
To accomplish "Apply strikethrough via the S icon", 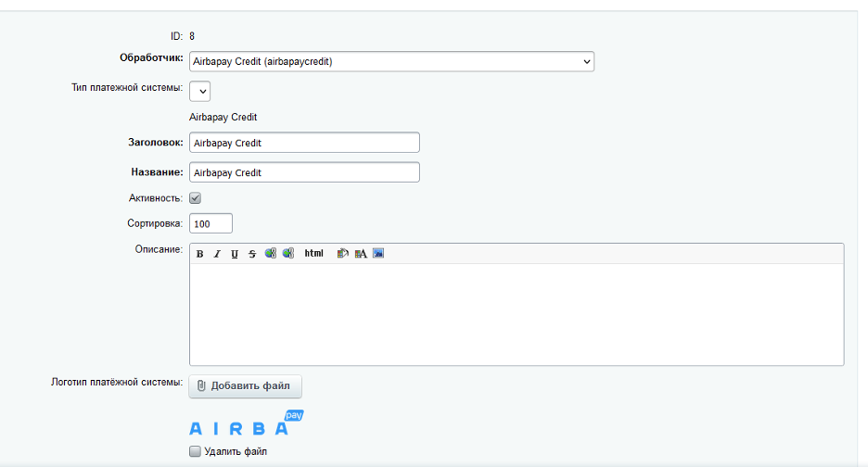I will pyautogui.click(x=252, y=254).
